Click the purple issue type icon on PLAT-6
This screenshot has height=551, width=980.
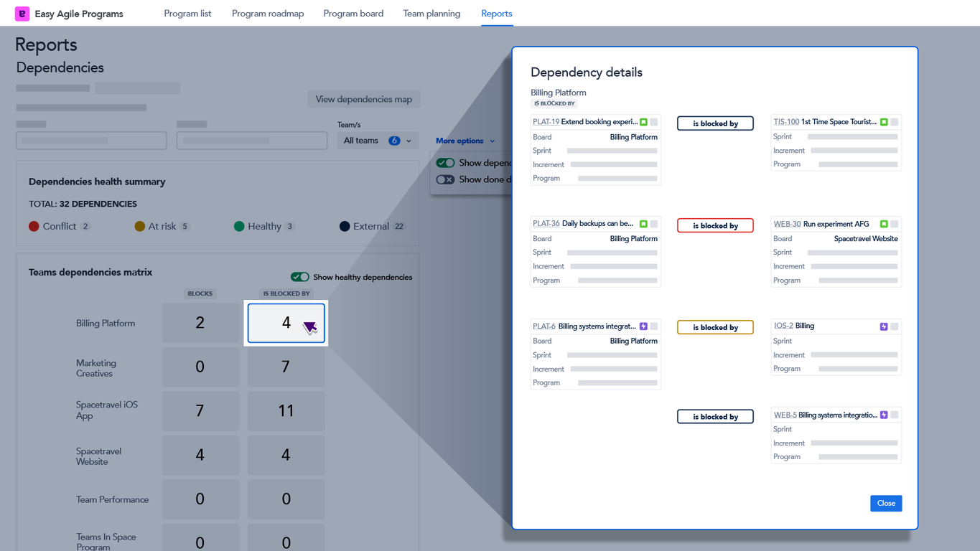643,326
